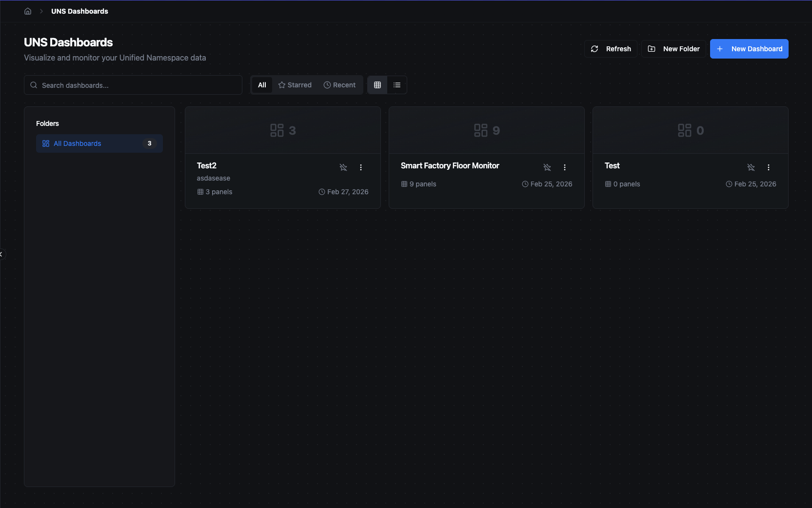Open the Test dashboard options menu

[769, 167]
